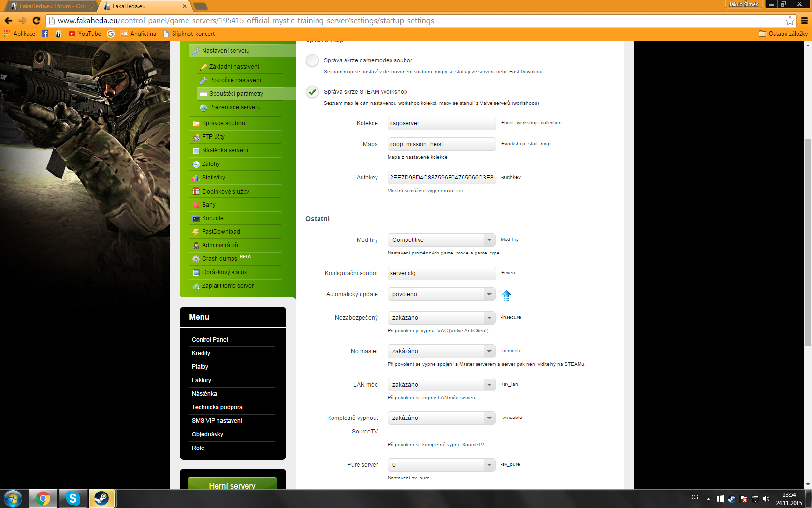Click the Administrátoři person icon
The height and width of the screenshot is (508, 812).
tap(196, 245)
